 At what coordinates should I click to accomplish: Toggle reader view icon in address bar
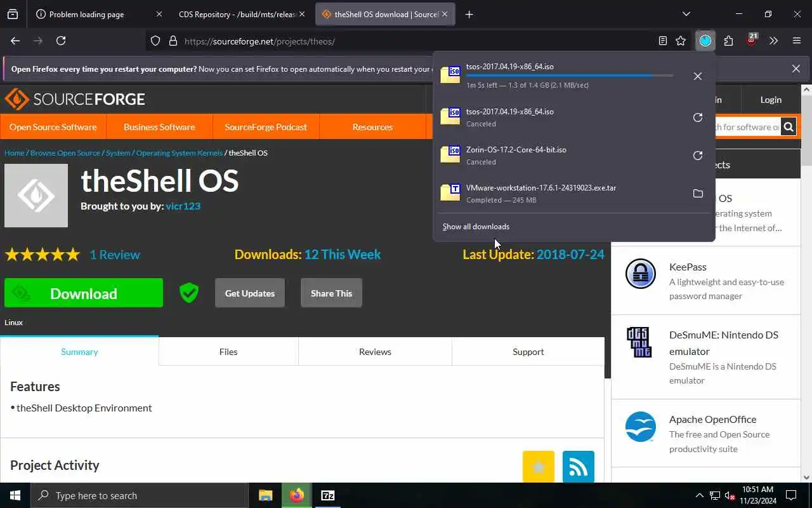[663, 41]
